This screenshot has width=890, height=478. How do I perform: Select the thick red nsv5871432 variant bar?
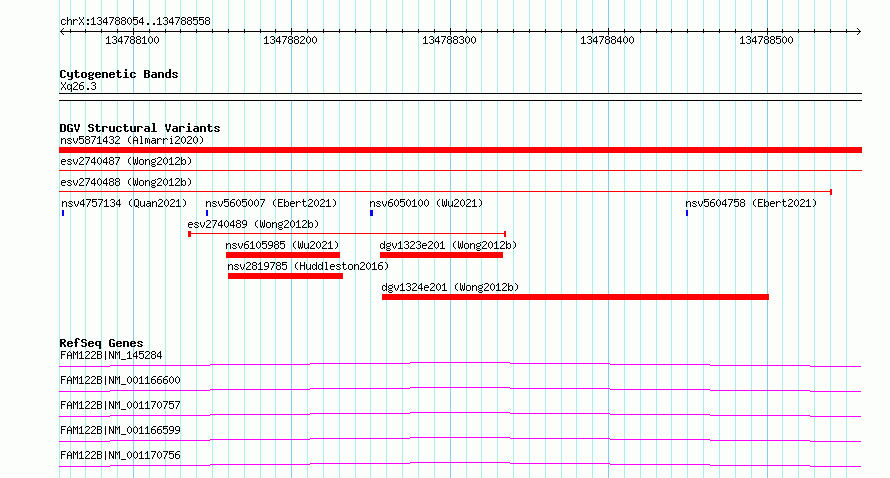(460, 150)
